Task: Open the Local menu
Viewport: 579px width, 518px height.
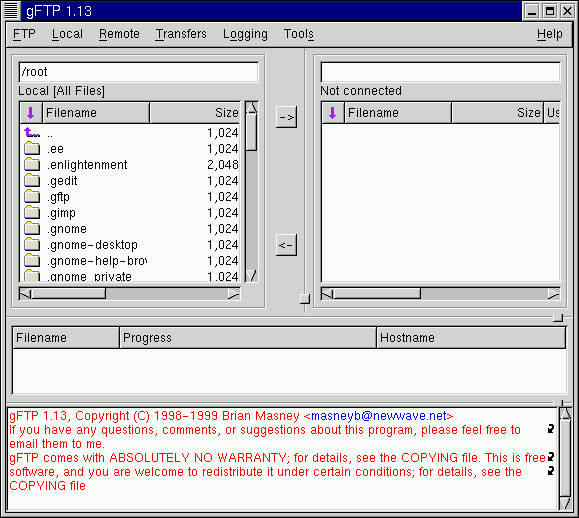Action: pyautogui.click(x=67, y=34)
